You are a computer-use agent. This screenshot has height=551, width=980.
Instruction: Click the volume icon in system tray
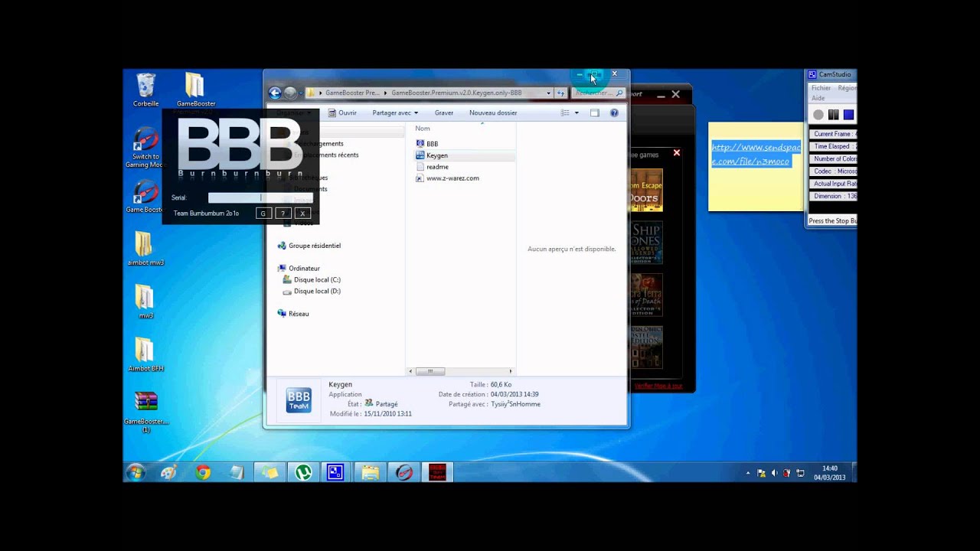773,473
